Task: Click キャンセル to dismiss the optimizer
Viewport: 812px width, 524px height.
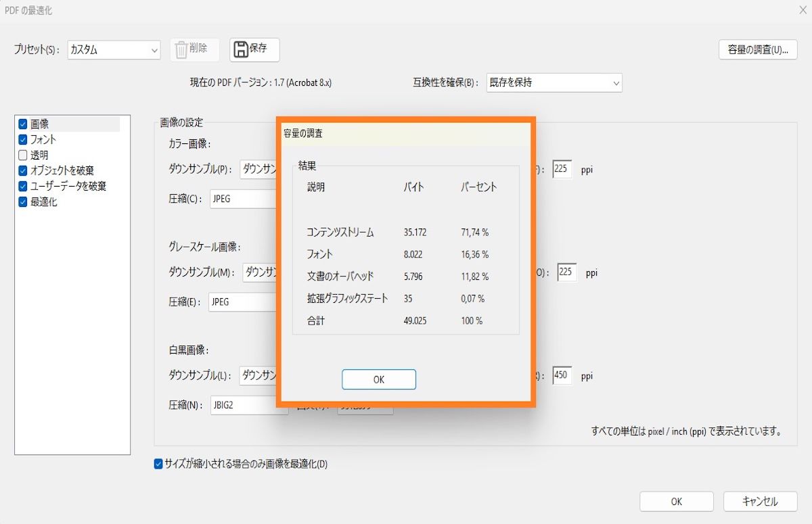Action: click(759, 501)
